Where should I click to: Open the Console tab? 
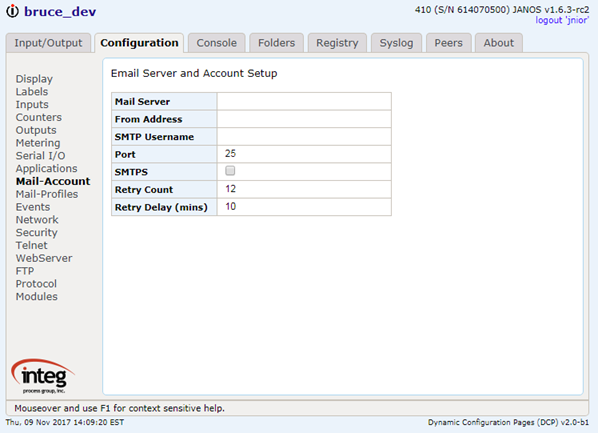click(217, 43)
